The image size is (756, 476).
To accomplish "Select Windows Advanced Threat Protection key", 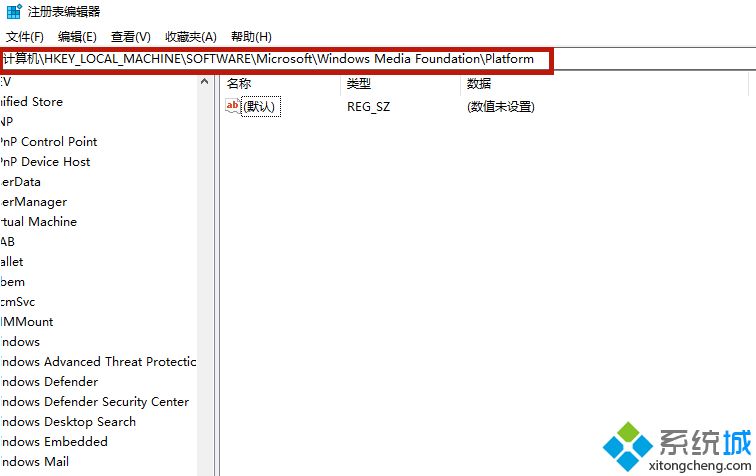I will tap(98, 362).
